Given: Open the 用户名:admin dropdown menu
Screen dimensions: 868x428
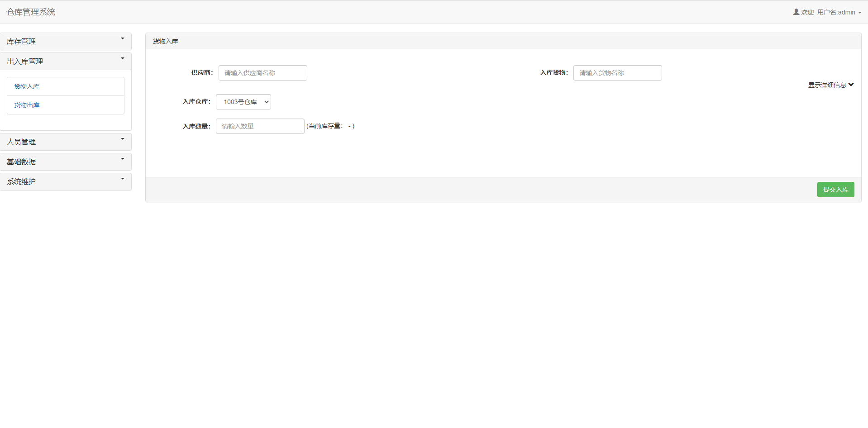Looking at the screenshot, I should tap(839, 12).
